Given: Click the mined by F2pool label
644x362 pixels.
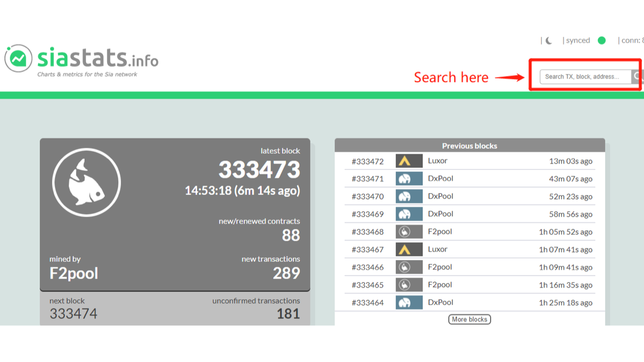Looking at the screenshot, I should point(73,273).
